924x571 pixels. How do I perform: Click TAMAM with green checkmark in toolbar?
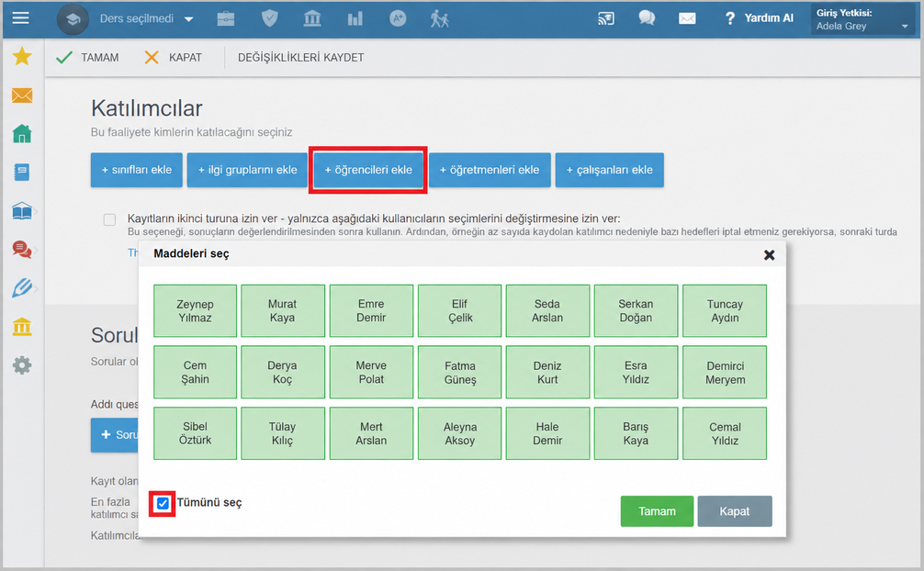point(87,58)
